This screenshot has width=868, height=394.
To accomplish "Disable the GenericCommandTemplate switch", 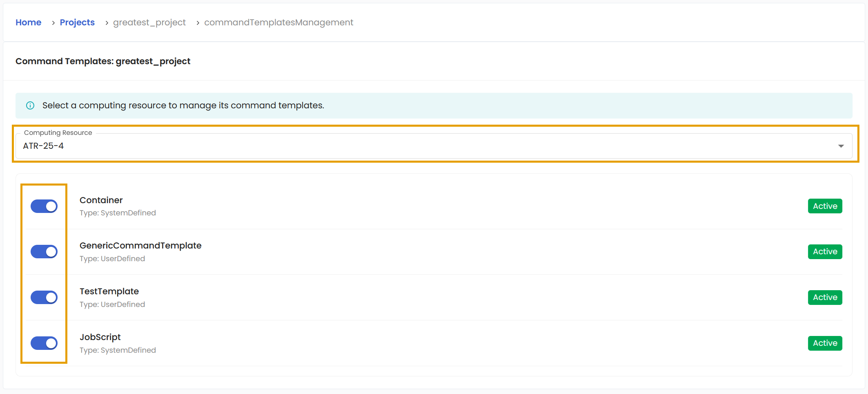I will pos(44,252).
